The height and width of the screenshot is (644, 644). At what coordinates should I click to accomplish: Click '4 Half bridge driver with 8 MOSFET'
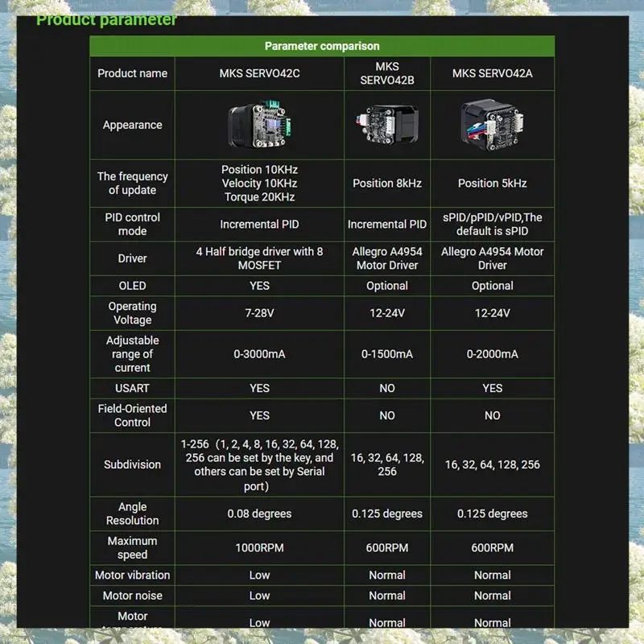(259, 258)
